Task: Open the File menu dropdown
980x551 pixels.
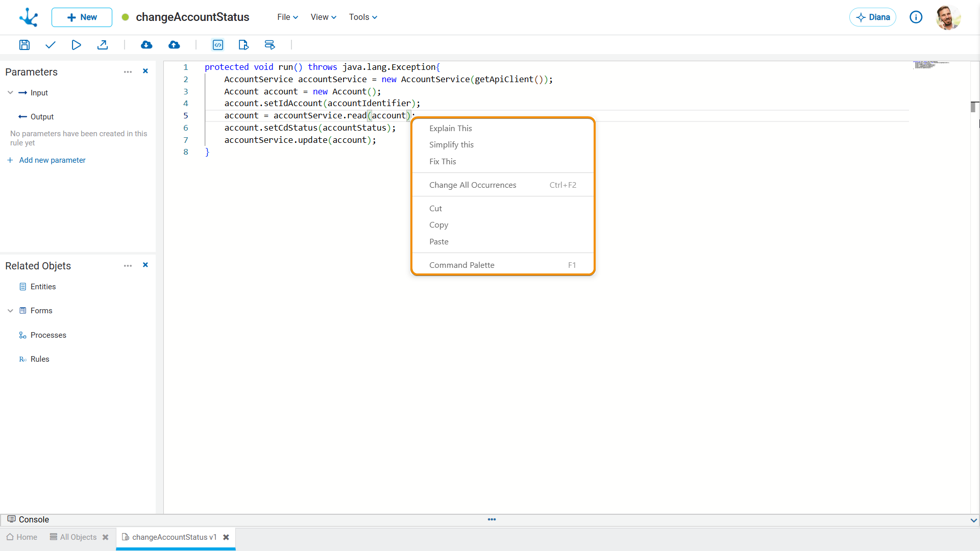Action: click(x=287, y=17)
